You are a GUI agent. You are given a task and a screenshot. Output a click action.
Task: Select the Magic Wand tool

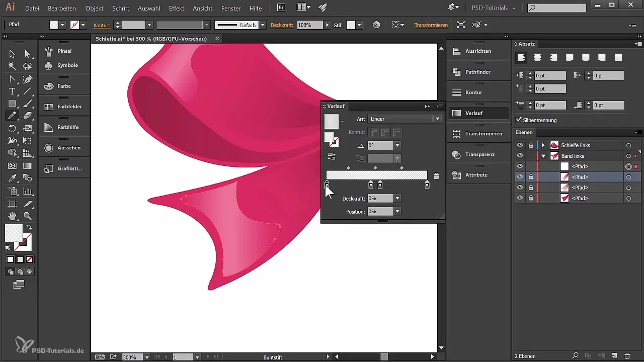(12, 66)
